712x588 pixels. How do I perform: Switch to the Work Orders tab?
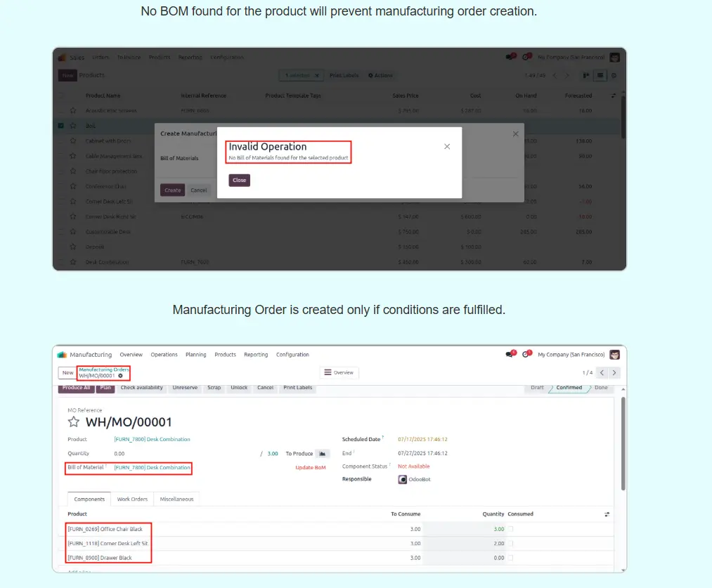[x=132, y=499]
